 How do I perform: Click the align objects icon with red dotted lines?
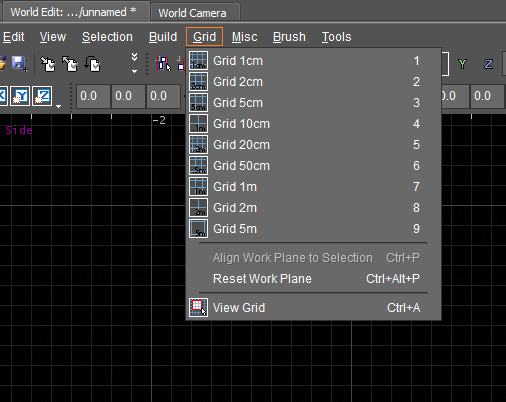[163, 63]
